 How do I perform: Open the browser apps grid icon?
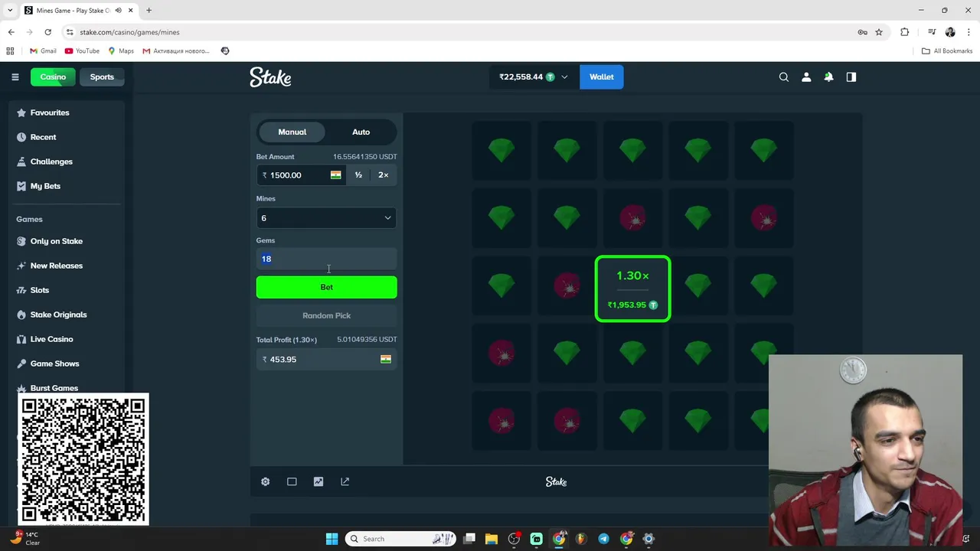(10, 51)
